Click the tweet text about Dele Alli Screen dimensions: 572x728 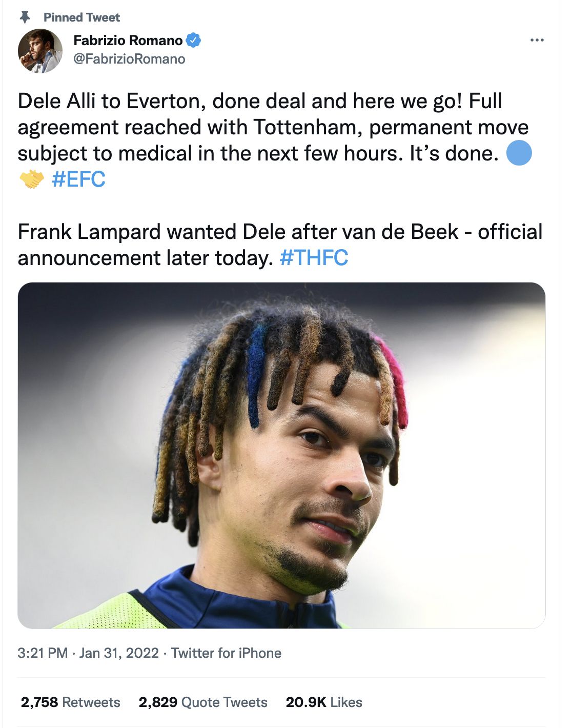(x=274, y=140)
